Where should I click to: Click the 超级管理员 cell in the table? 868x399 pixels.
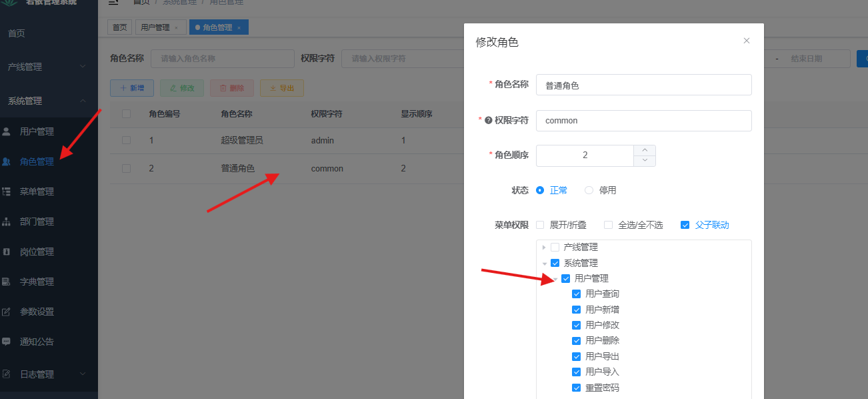pos(242,140)
